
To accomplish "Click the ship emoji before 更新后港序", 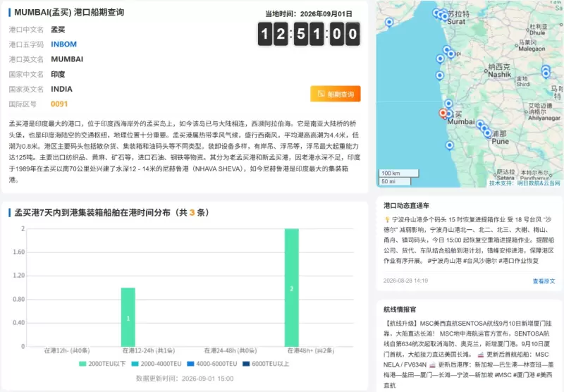I will (x=432, y=365).
